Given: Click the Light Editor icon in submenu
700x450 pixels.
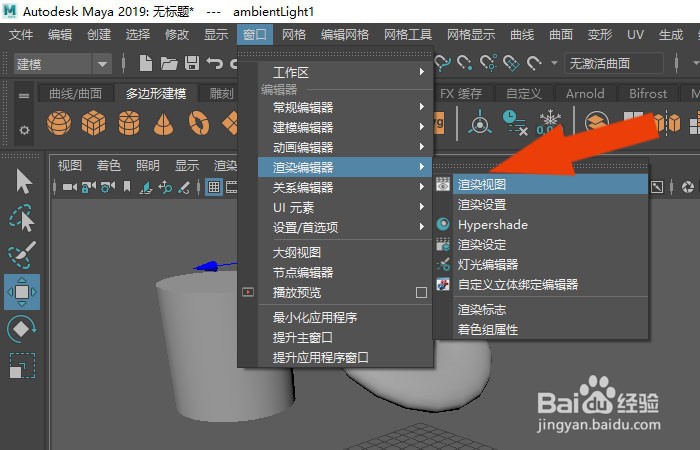Looking at the screenshot, I should click(x=443, y=264).
